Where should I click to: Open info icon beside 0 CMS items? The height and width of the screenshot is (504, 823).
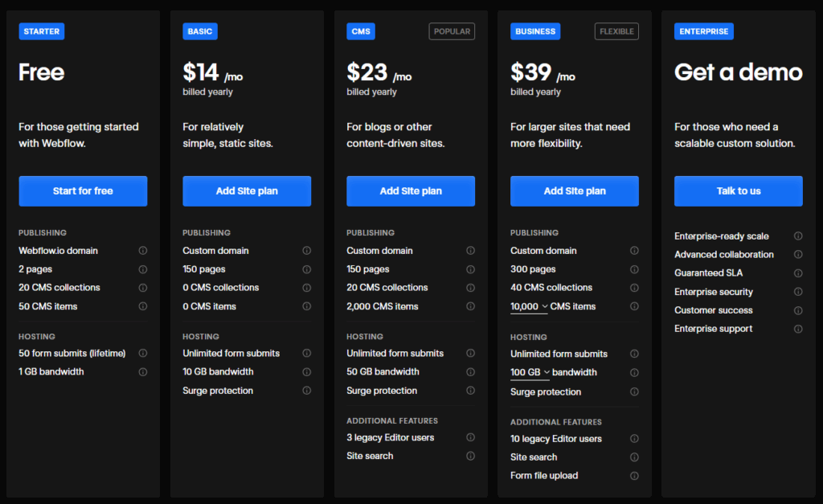point(306,306)
